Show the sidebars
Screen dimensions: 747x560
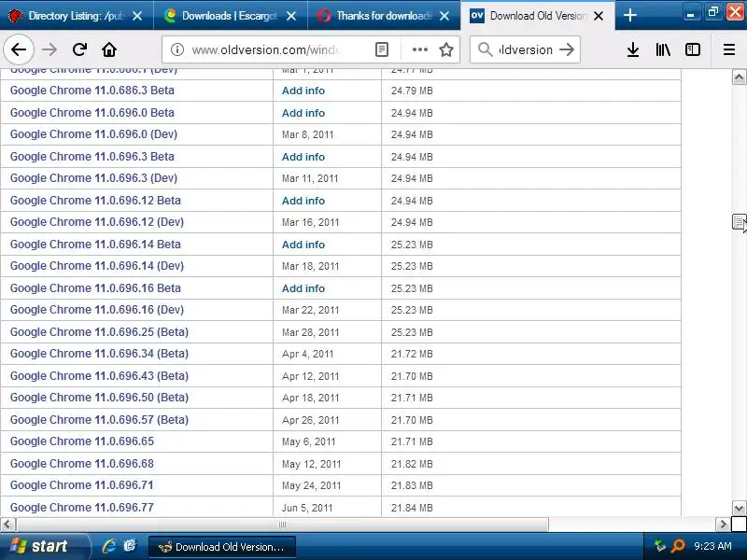[693, 49]
